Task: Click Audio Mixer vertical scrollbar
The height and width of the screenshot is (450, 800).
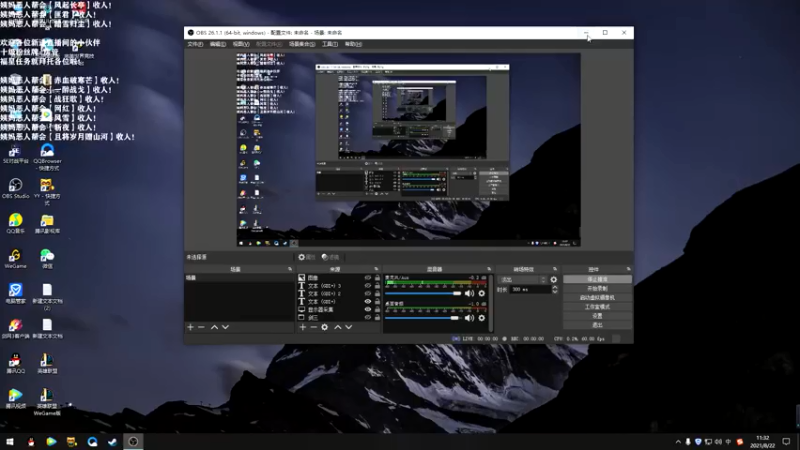Action: click(491, 303)
